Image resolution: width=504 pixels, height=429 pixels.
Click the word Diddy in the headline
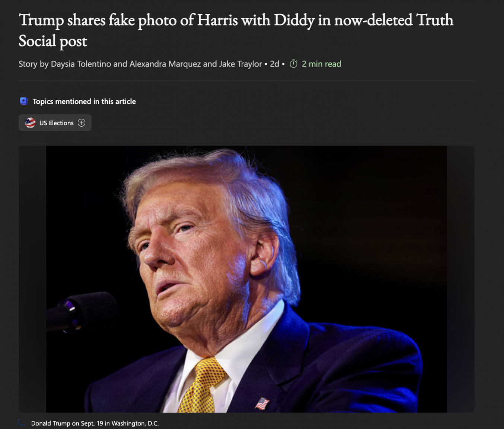tap(294, 20)
